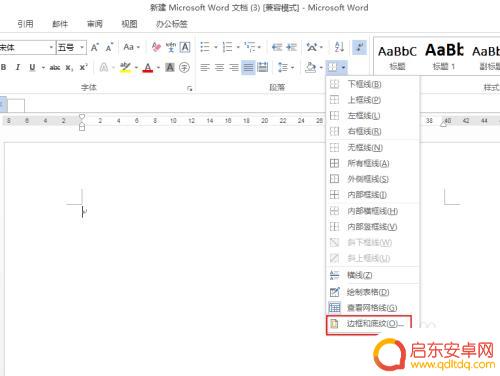Click the Distributed alignment icon
The image size is (500, 376).
(x=263, y=68)
